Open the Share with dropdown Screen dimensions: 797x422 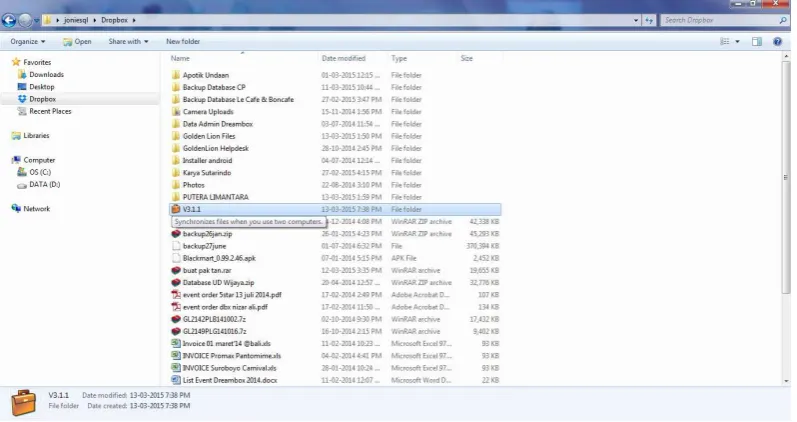(128, 42)
